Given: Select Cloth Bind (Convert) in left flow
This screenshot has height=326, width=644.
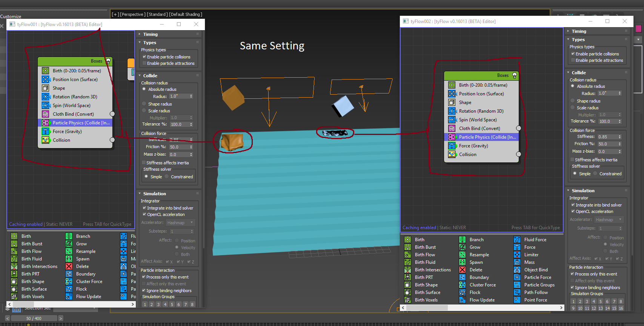Looking at the screenshot, I should pos(73,114).
